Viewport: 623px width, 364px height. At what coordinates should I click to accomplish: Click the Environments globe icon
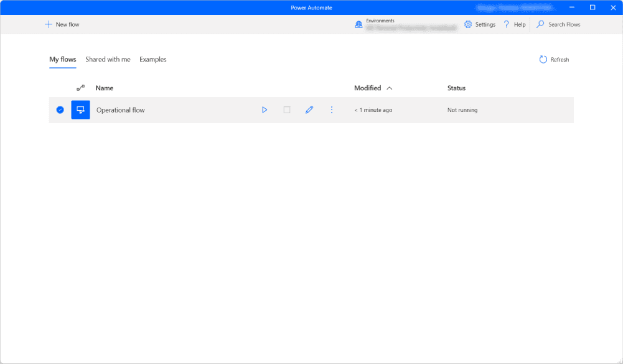tap(358, 24)
